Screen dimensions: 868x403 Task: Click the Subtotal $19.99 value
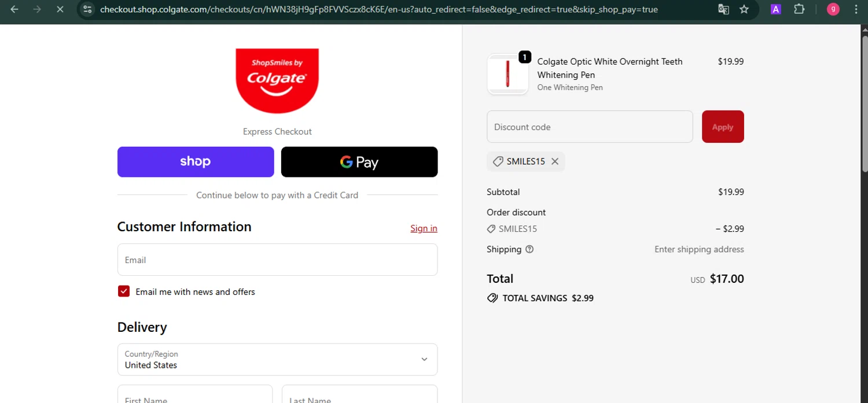pyautogui.click(x=731, y=192)
